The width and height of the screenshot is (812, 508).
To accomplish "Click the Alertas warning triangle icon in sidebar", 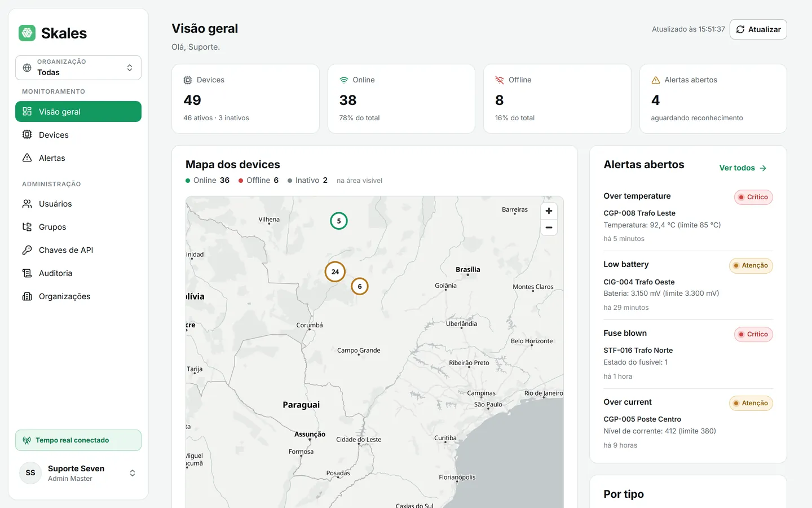I will (27, 158).
